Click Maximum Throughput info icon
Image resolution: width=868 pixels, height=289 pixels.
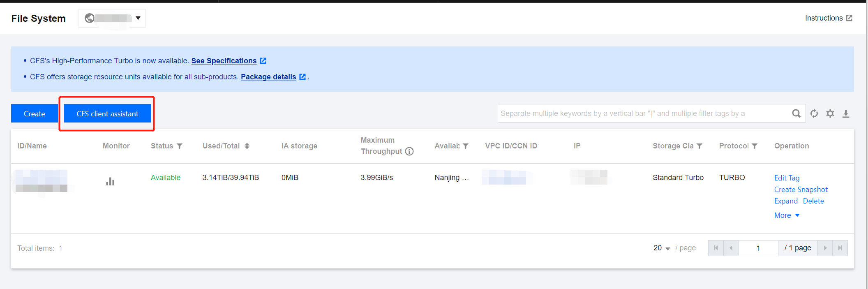tap(409, 151)
